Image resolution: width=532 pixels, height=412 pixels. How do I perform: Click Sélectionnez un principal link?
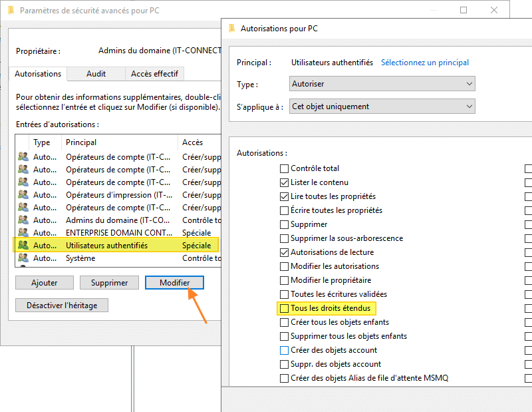tap(424, 63)
